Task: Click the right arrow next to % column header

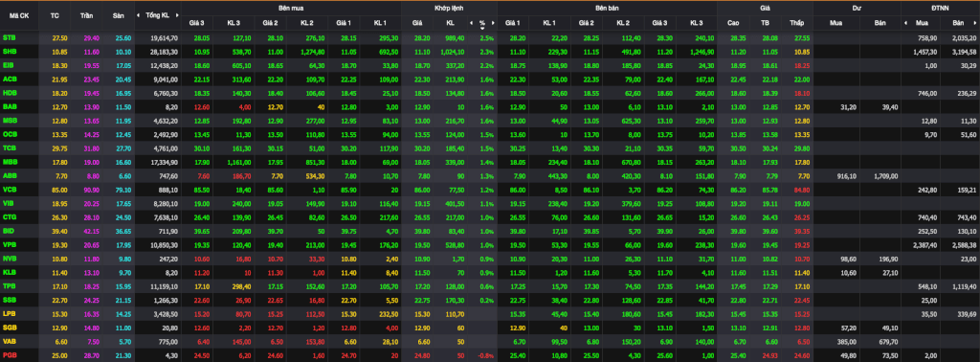Action: [493, 23]
